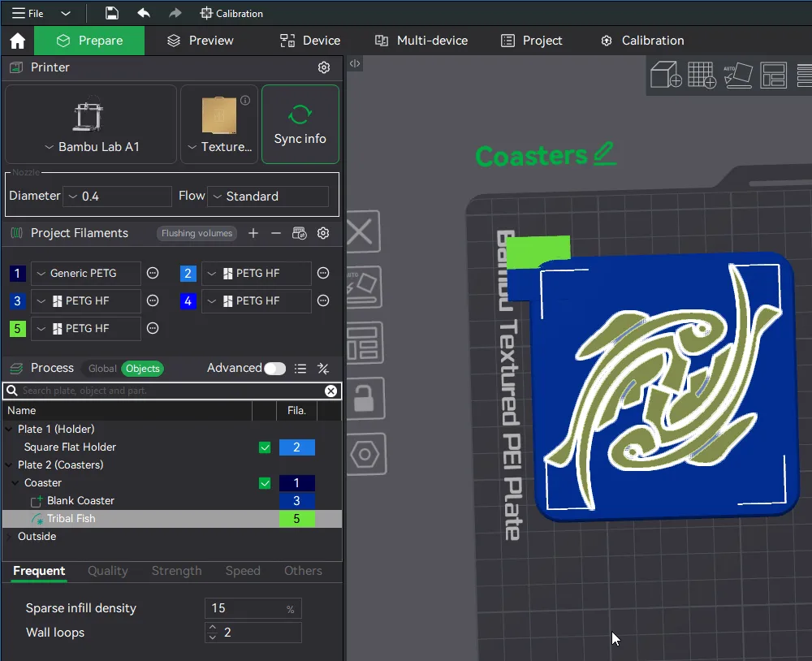The width and height of the screenshot is (812, 661).
Task: Toggle the Advanced switch
Action: pyautogui.click(x=274, y=369)
